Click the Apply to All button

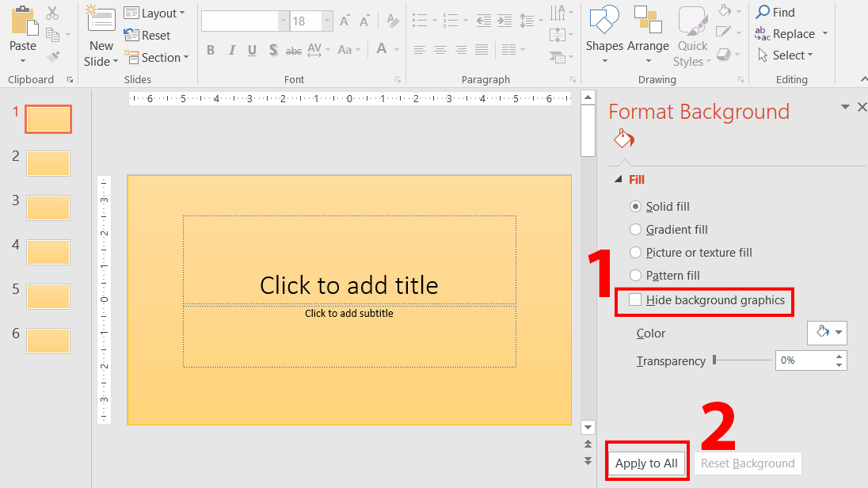click(x=646, y=463)
